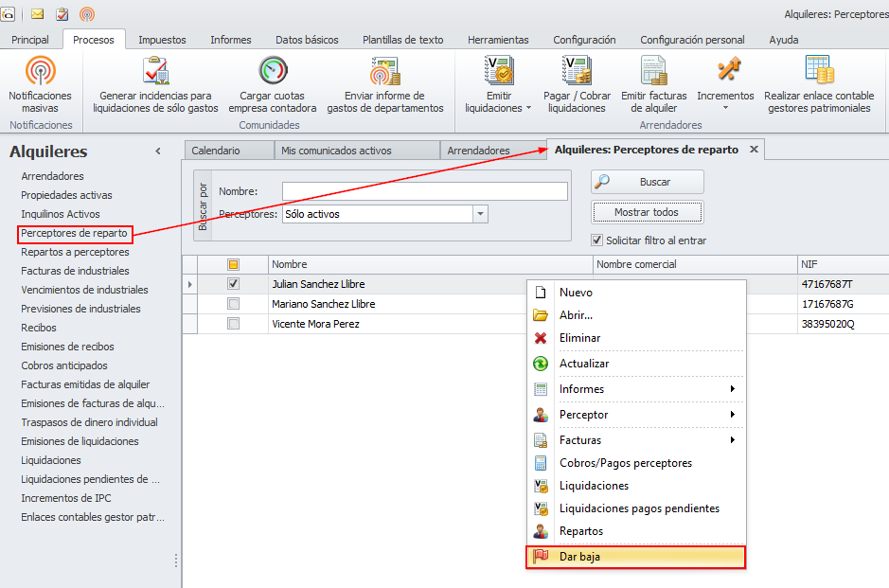Click the envelope icon in title bar
The width and height of the screenshot is (889, 588).
tap(38, 14)
